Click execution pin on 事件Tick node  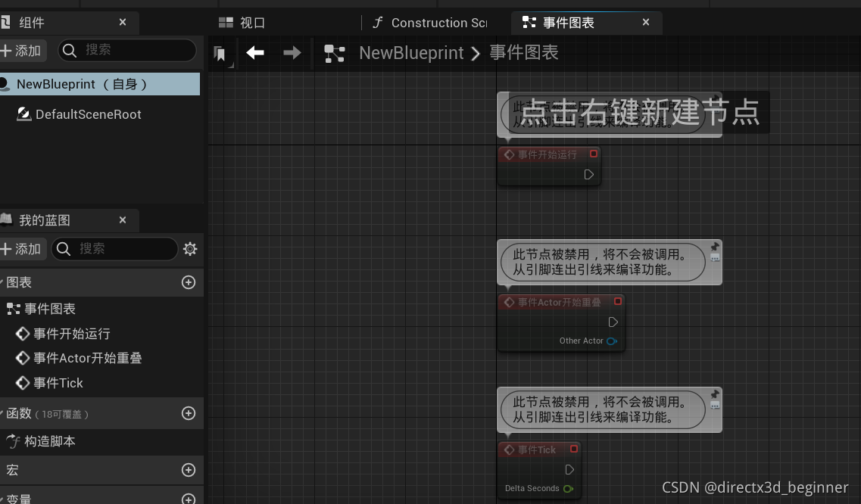(x=569, y=470)
